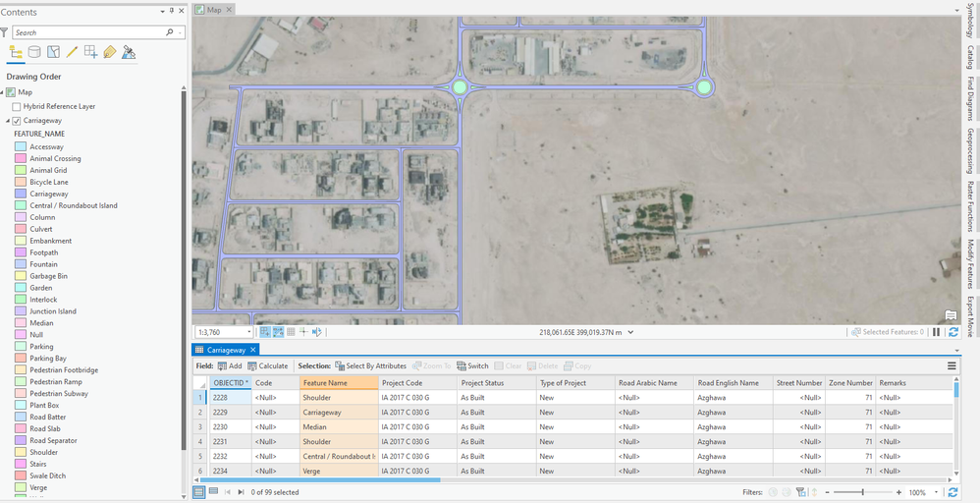
Task: Click the Contents filter funnel icon
Action: 4,32
